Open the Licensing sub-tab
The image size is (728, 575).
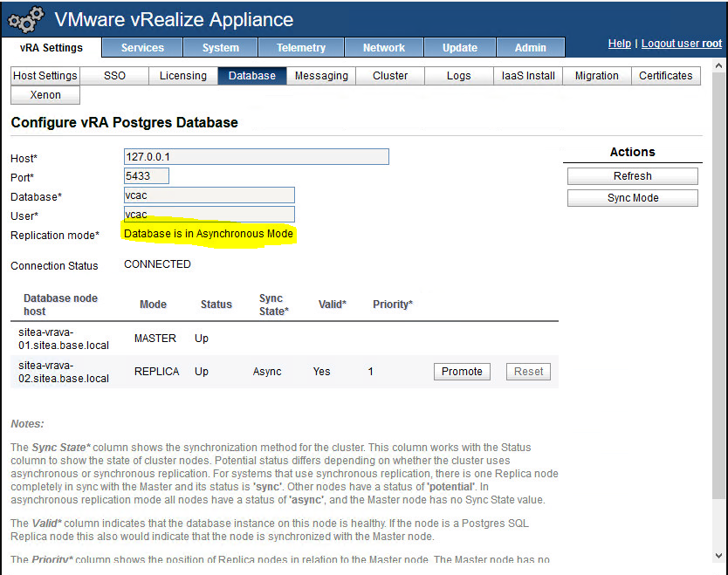coord(183,76)
